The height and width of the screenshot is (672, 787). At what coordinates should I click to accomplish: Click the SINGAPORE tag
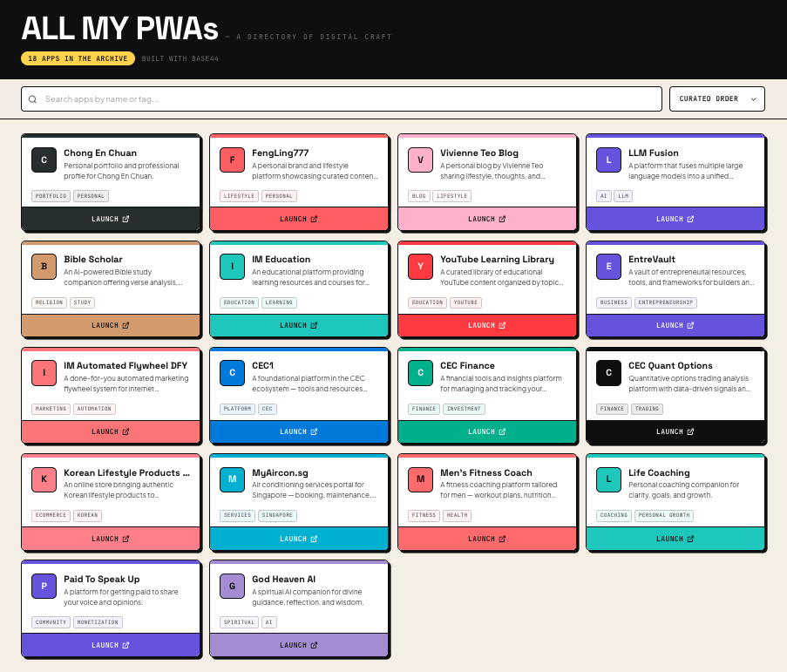coord(277,515)
